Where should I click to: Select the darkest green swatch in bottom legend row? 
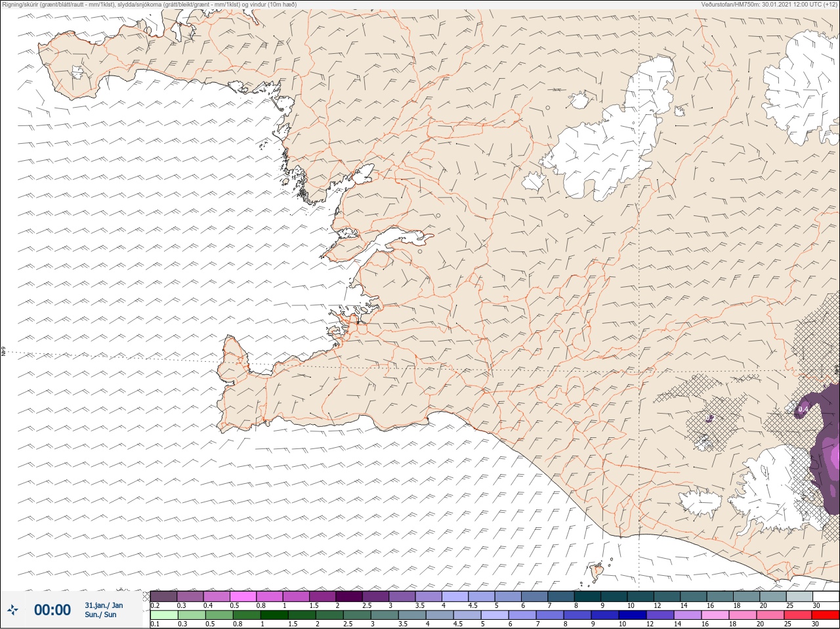pyautogui.click(x=274, y=615)
